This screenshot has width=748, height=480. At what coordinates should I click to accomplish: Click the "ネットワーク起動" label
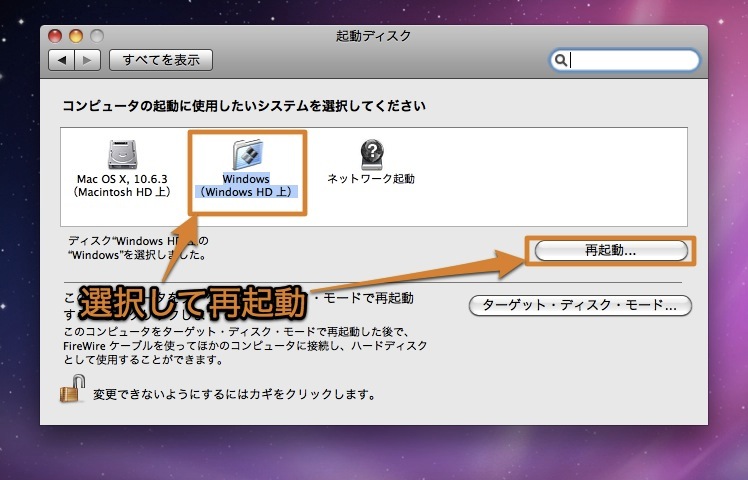[x=371, y=178]
